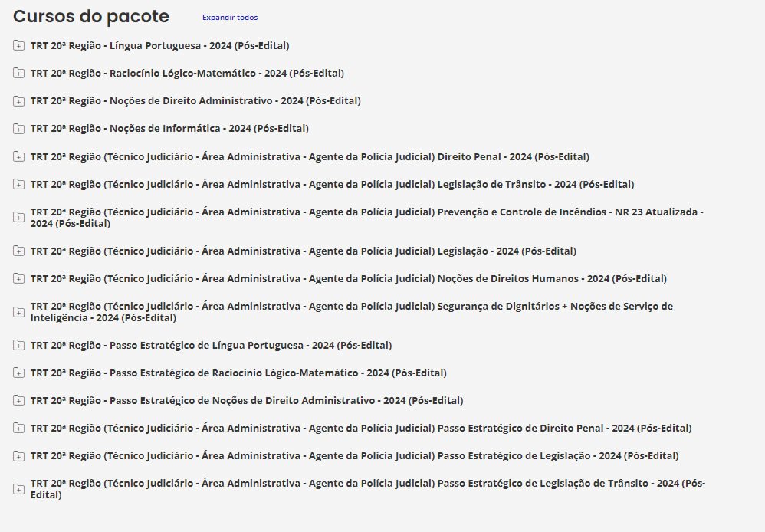The width and height of the screenshot is (765, 532).
Task: Click folder icon beside Legislação de Trânsito
Action: [x=19, y=185]
